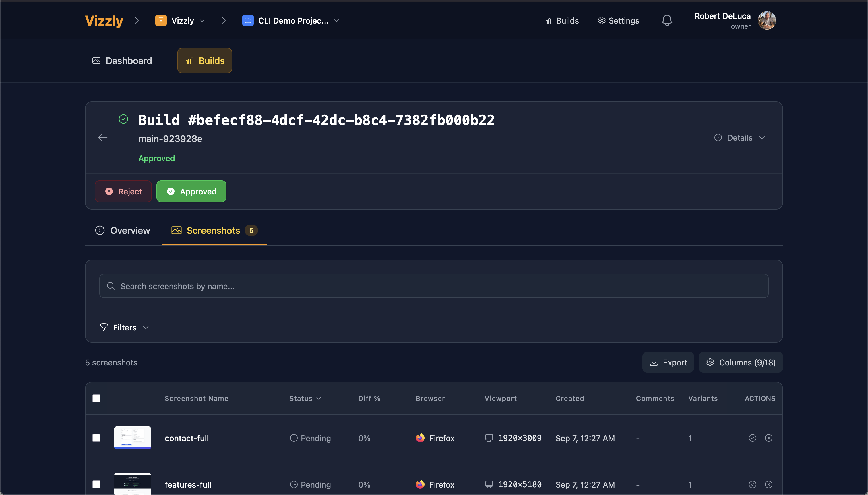The image size is (868, 495).
Task: Open the features-full screenshot name
Action: click(188, 484)
